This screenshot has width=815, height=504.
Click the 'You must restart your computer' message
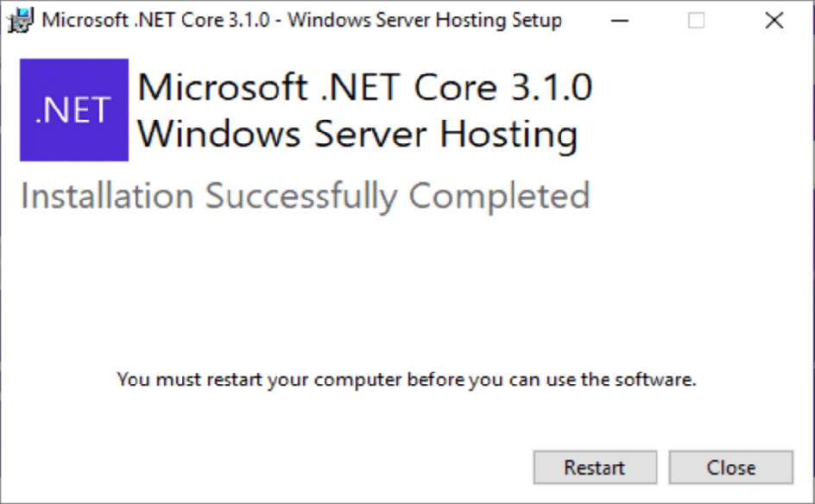(407, 380)
